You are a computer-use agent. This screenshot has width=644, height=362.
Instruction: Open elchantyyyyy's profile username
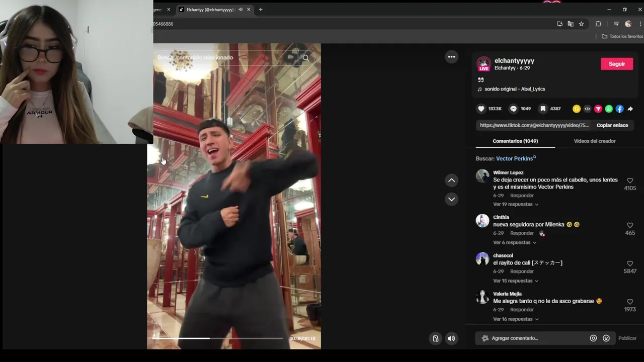pyautogui.click(x=514, y=61)
